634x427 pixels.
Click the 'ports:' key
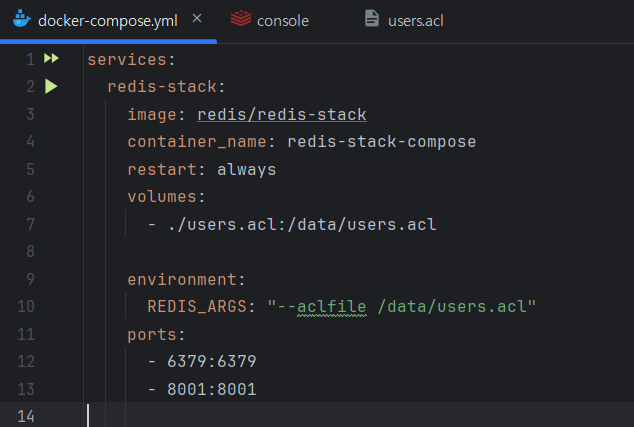(x=156, y=335)
